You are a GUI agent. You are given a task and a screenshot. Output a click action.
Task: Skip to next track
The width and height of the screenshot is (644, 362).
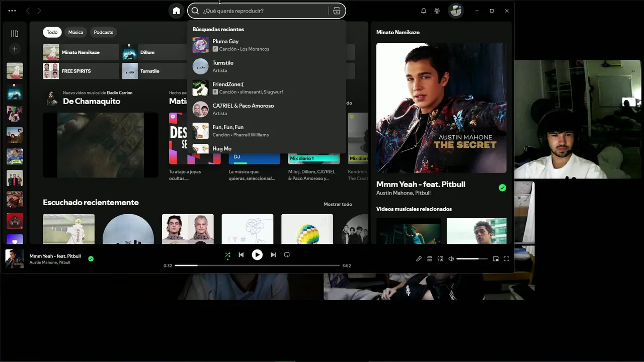pyautogui.click(x=273, y=255)
